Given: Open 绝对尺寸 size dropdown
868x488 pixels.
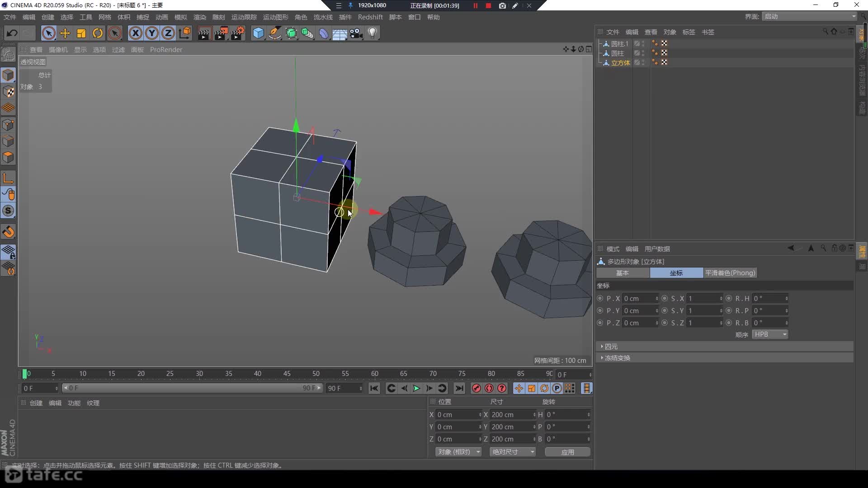Looking at the screenshot, I should pyautogui.click(x=513, y=452).
